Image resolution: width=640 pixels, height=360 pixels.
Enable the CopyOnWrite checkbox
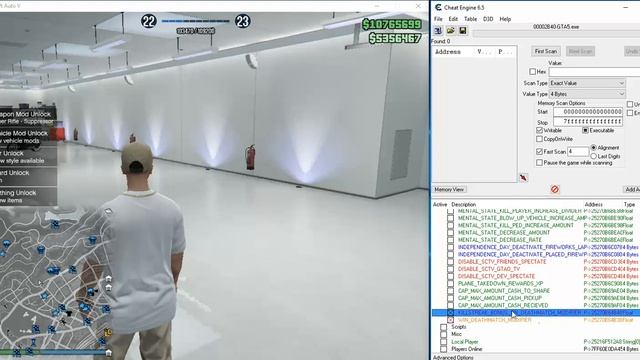(539, 139)
